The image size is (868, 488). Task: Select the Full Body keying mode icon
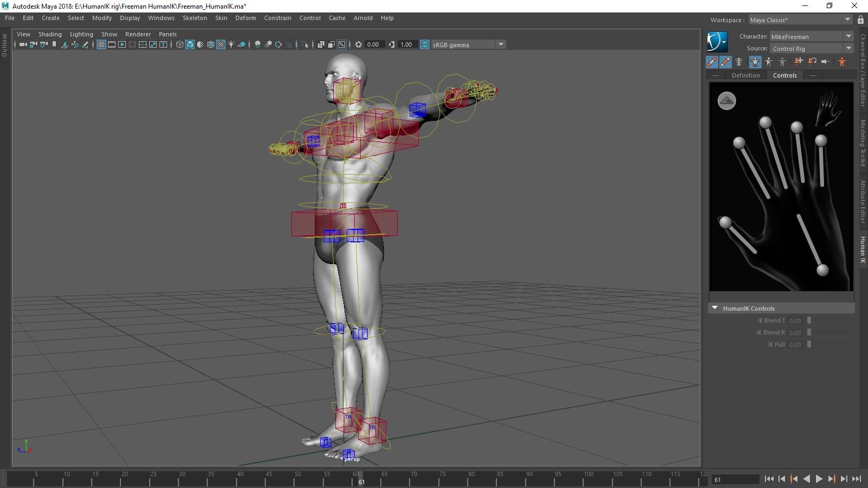[x=755, y=62]
